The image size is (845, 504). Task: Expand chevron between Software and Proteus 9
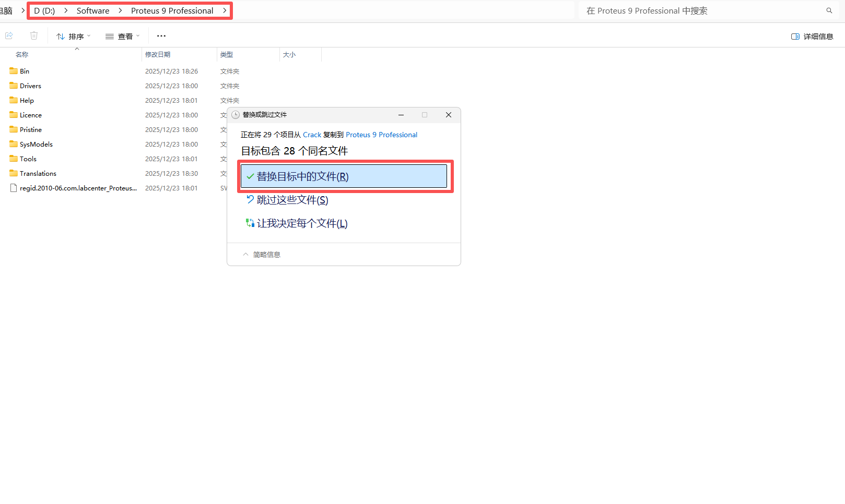[x=120, y=10]
